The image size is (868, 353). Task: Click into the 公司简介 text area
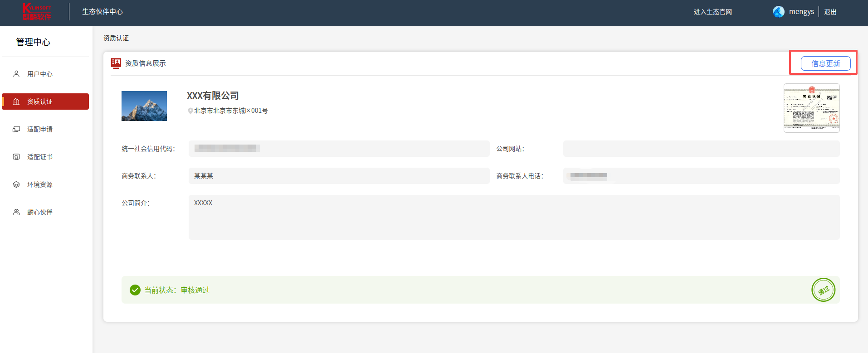pyautogui.click(x=514, y=217)
